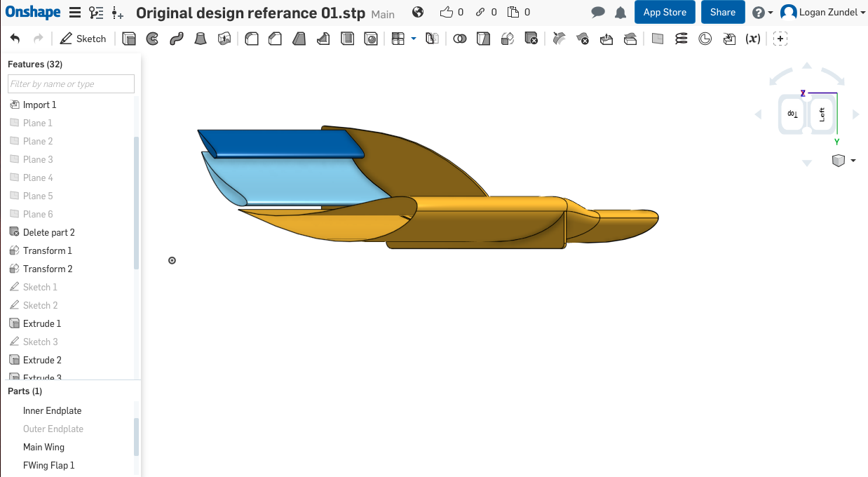Select the Extrude tool
This screenshot has width=868, height=477.
coord(129,39)
